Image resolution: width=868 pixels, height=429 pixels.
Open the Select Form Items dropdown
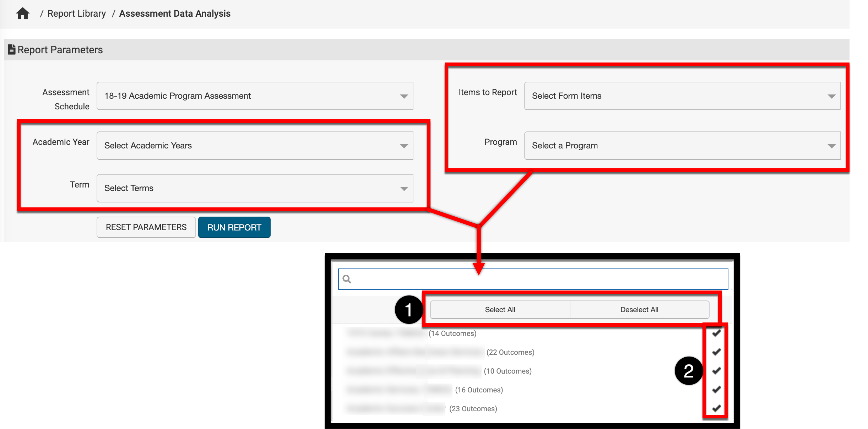(x=682, y=96)
